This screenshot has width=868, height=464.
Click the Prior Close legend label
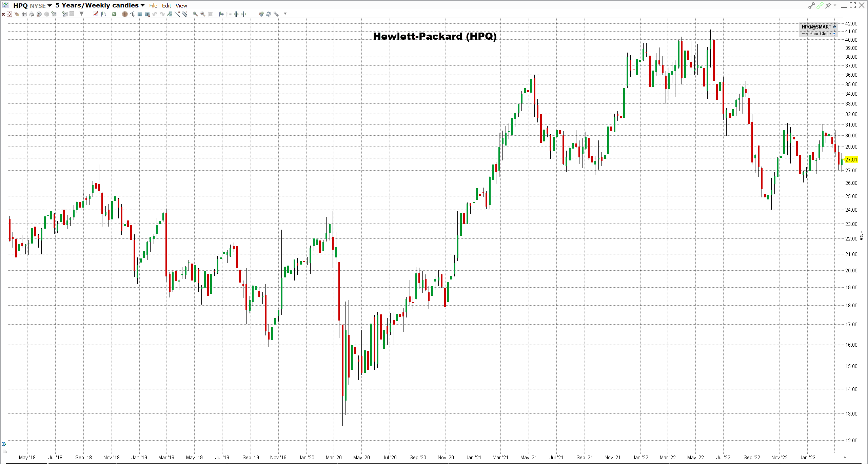(x=820, y=34)
